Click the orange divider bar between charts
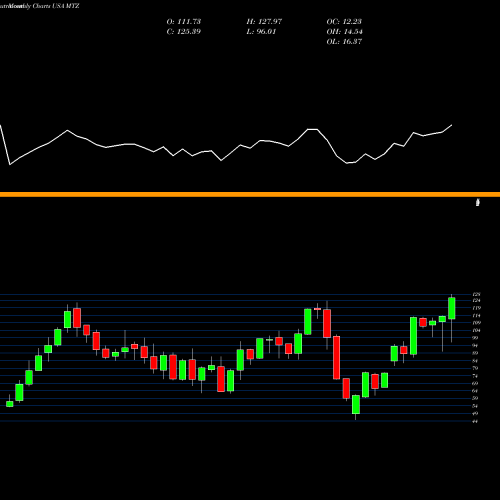 (250, 194)
